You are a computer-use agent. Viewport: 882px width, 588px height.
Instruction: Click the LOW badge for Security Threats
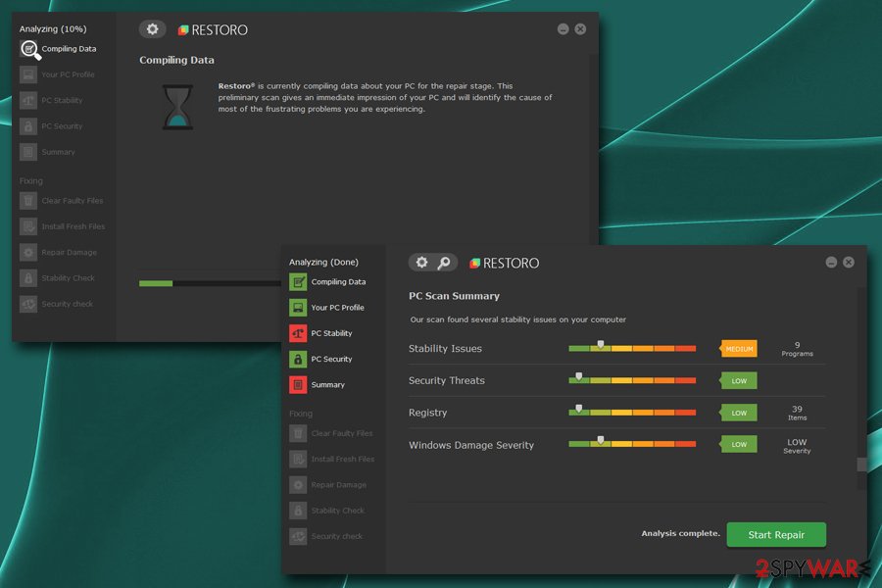pyautogui.click(x=739, y=381)
